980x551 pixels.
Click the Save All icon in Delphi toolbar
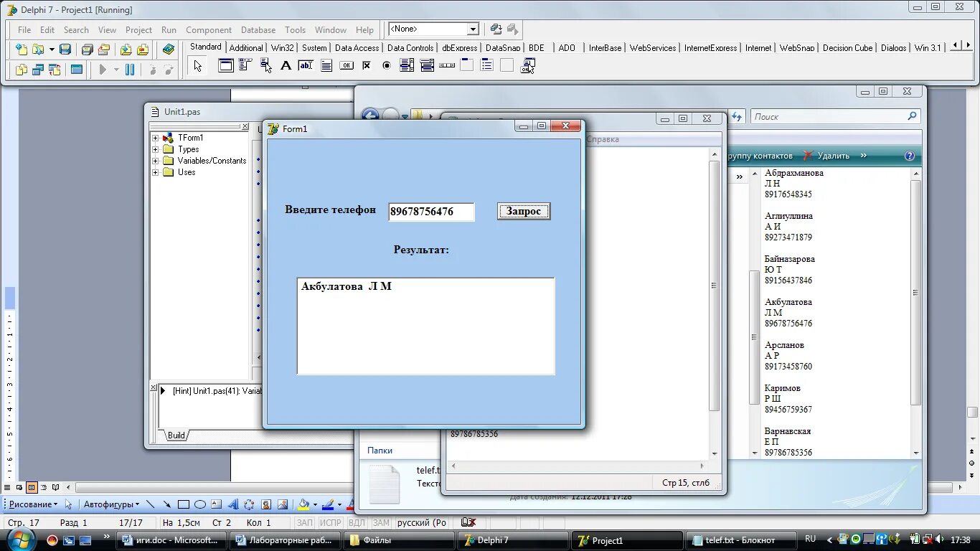(x=87, y=50)
